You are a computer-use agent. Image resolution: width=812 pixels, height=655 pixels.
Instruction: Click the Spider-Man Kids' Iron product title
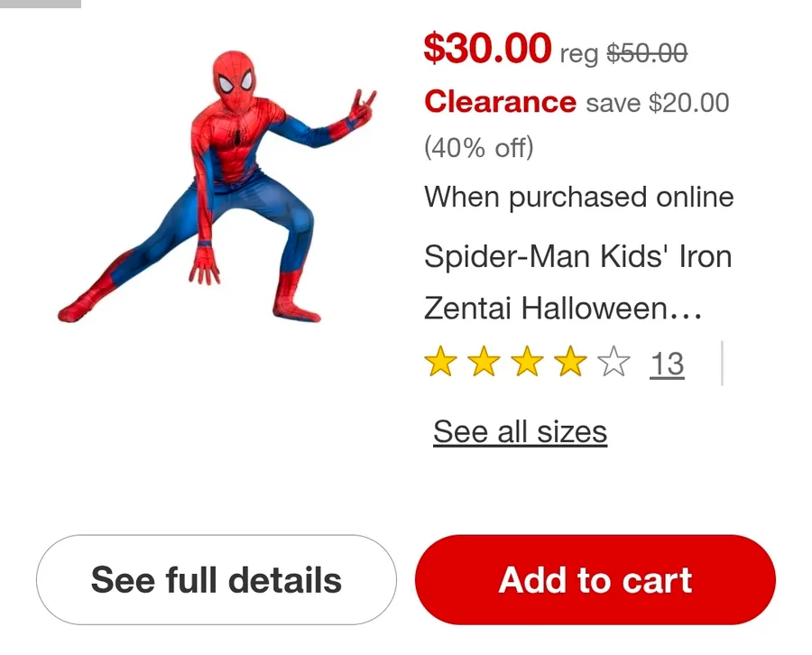(x=577, y=257)
